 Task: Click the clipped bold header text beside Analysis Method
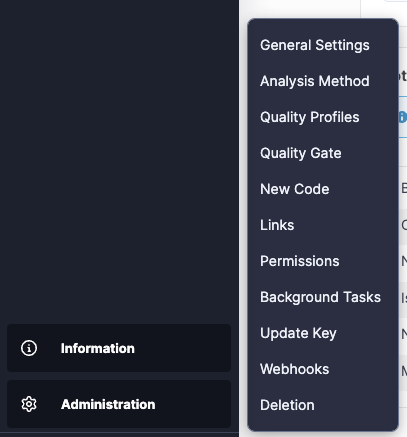pyautogui.click(x=403, y=76)
